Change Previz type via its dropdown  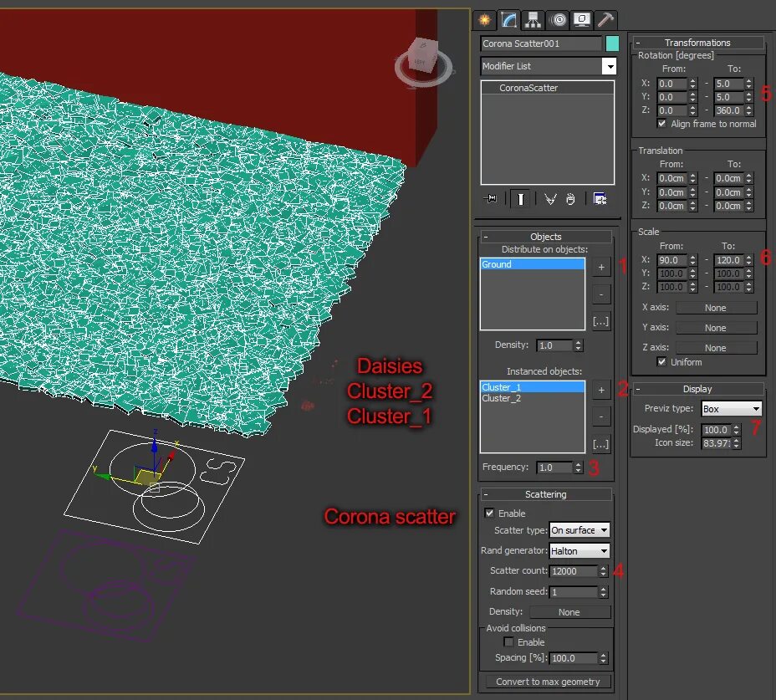tap(755, 408)
